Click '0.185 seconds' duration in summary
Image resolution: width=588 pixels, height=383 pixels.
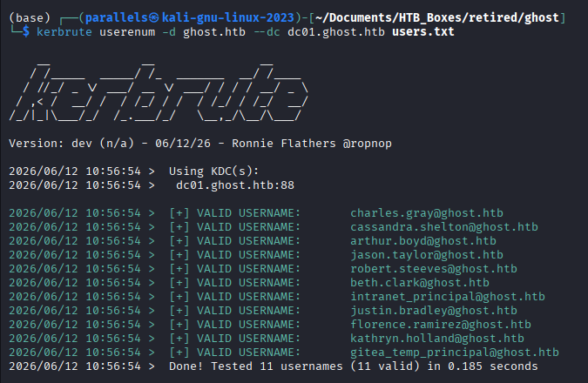tap(493, 366)
